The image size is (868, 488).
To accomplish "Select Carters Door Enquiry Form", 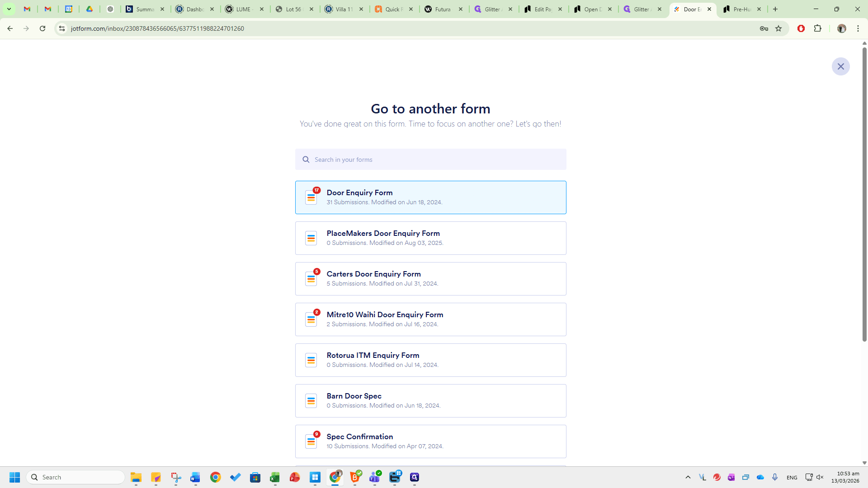I will [x=430, y=279].
